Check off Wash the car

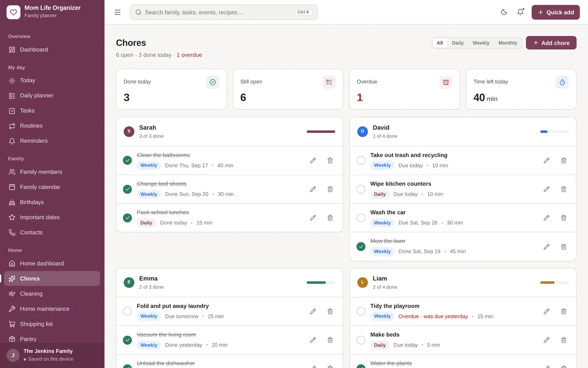[361, 218]
